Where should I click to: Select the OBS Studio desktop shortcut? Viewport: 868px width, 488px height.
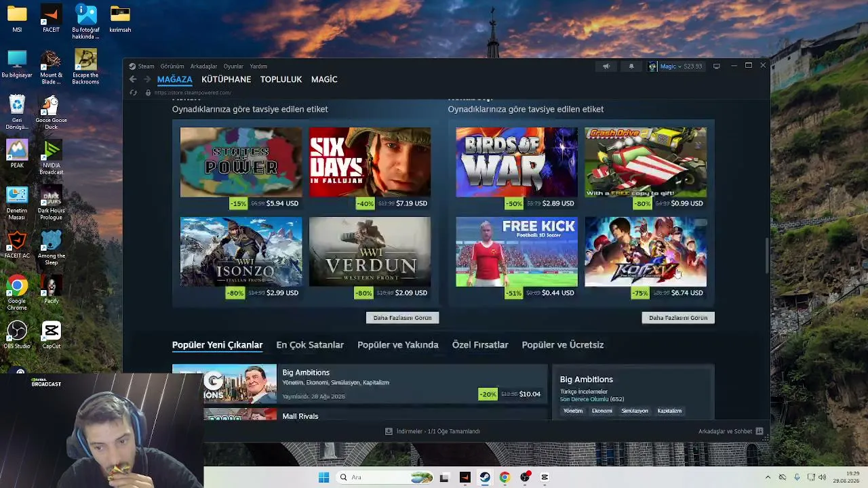17,335
